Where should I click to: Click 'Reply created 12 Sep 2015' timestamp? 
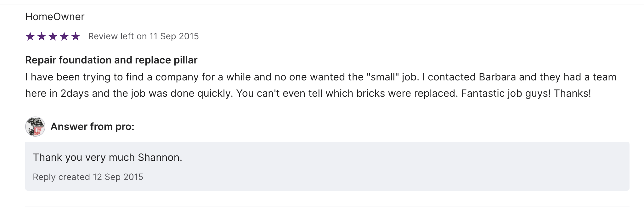click(x=88, y=177)
